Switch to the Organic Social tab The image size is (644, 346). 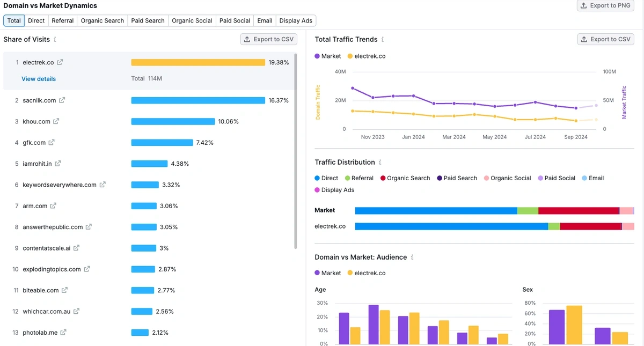(192, 20)
